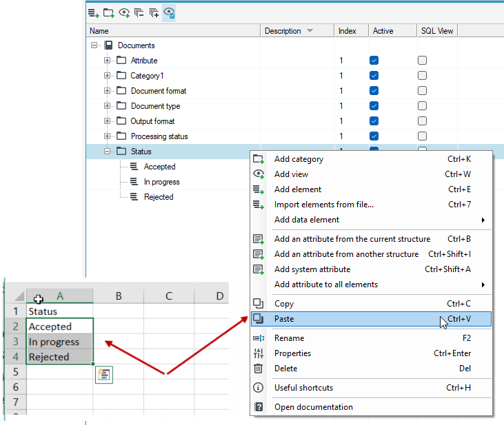Click the Add element toolbar icon
This screenshot has height=425, width=504.
pyautogui.click(x=94, y=13)
